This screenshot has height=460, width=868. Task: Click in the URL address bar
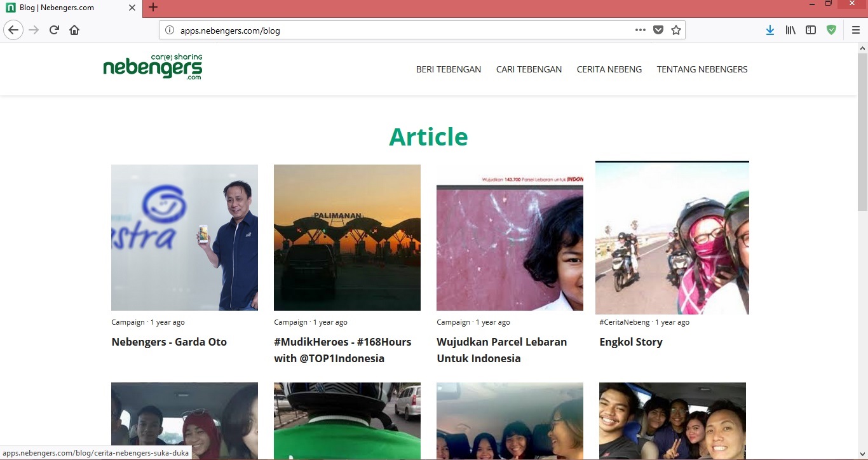[x=400, y=30]
